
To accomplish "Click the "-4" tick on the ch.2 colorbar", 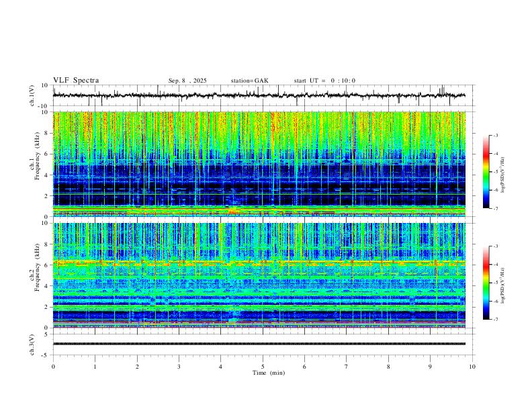I will (x=496, y=265).
